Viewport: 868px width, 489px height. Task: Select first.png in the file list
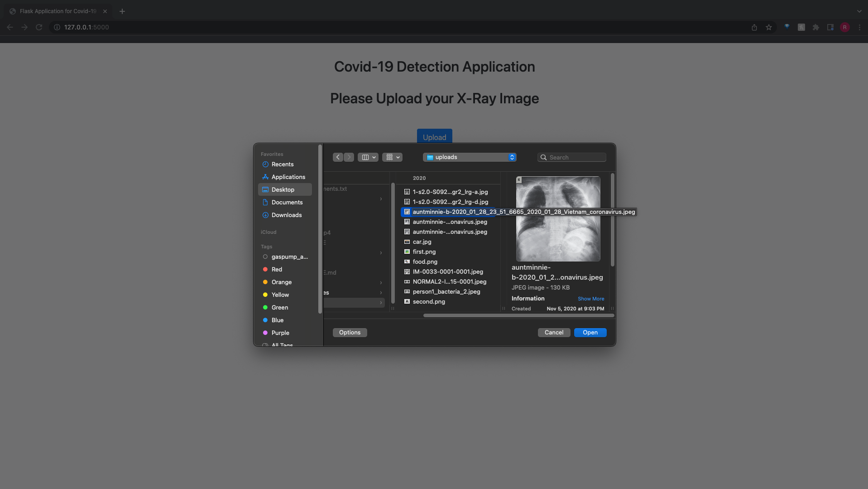[449, 252]
